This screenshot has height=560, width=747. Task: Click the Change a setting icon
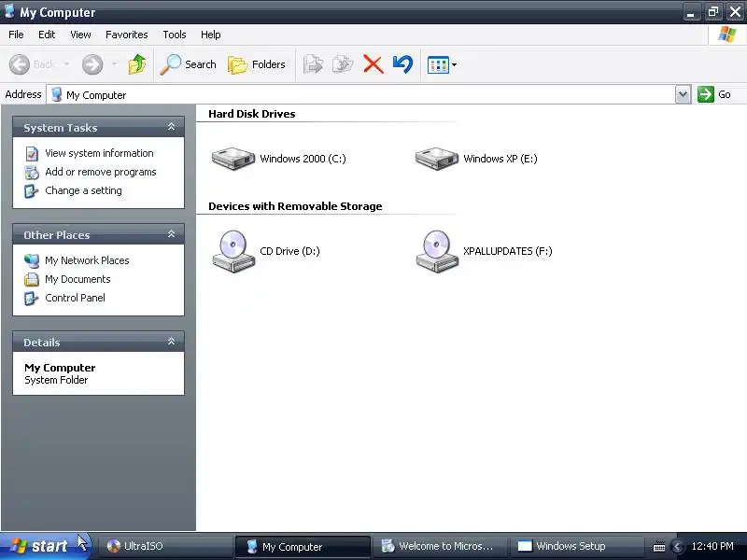(x=32, y=191)
